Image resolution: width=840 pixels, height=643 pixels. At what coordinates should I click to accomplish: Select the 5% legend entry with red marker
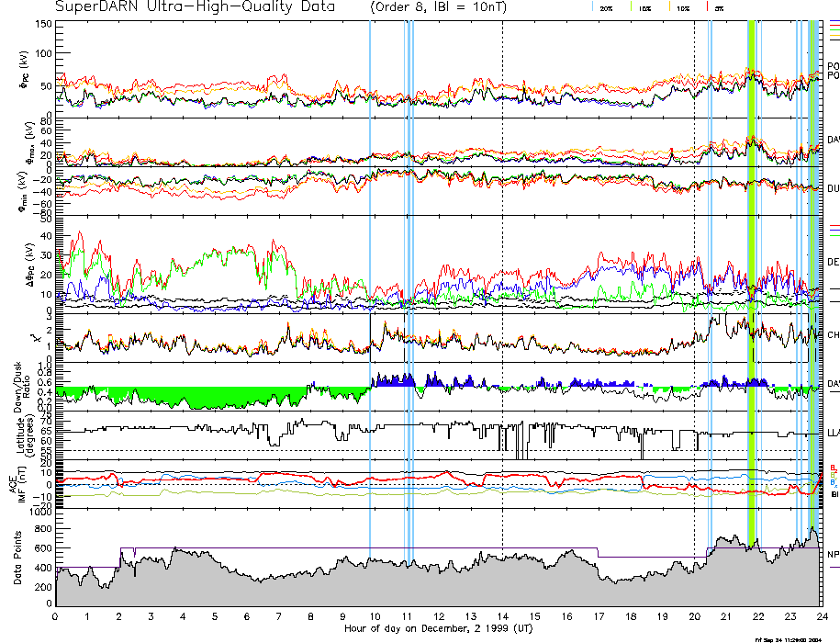click(716, 7)
